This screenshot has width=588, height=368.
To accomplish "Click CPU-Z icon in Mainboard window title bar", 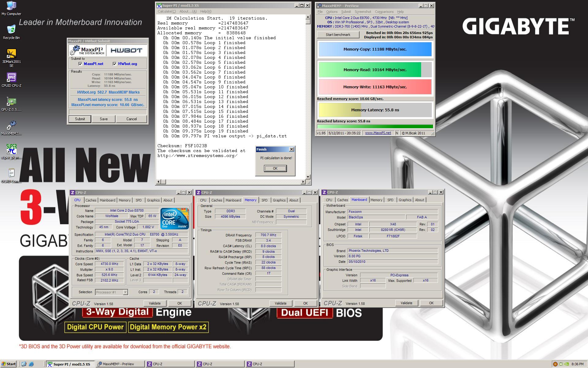I will pos(324,192).
